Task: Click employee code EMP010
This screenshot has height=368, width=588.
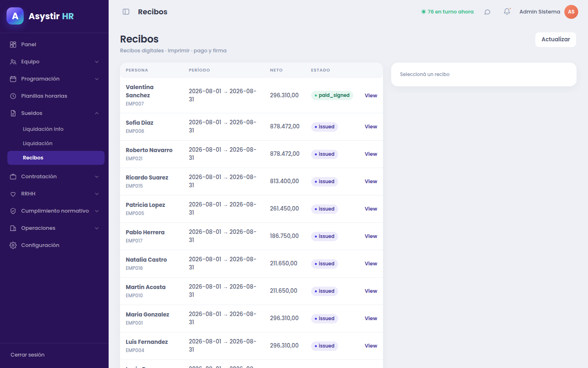Action: 134,296
